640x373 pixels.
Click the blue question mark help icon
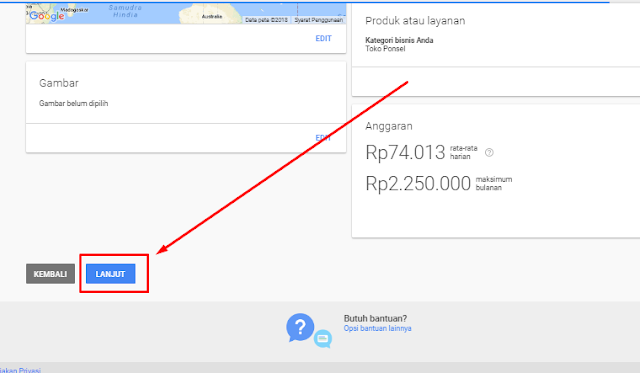tap(300, 327)
